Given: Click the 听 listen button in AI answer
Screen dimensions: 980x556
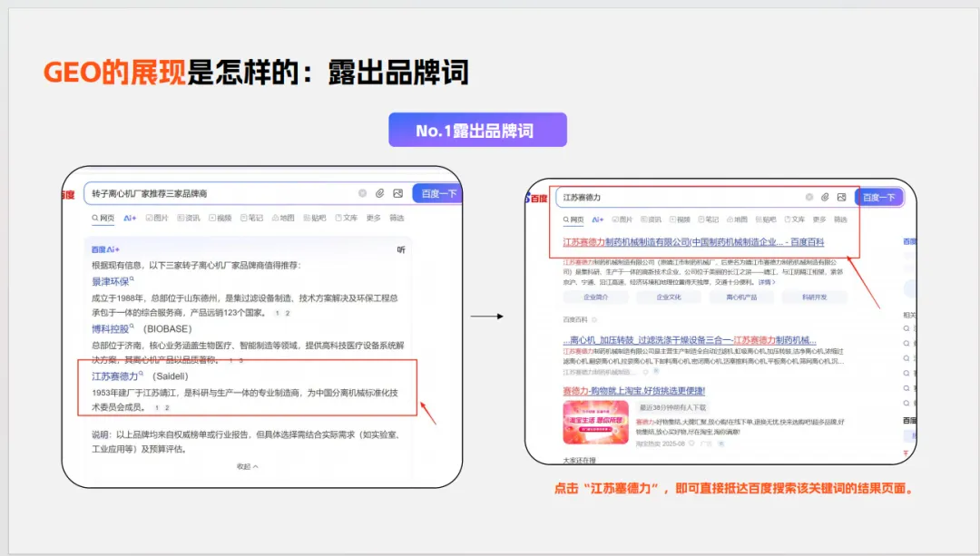Looking at the screenshot, I should (x=401, y=250).
